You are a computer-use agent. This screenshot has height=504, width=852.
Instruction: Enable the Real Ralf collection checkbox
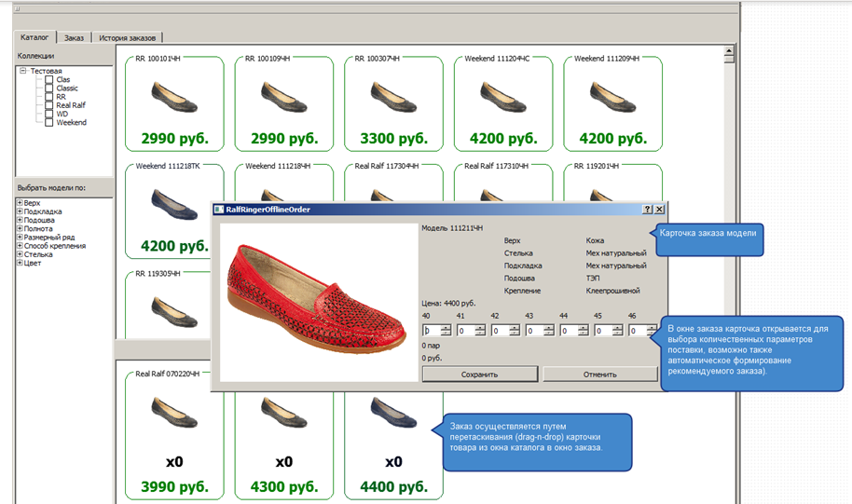pos(48,105)
